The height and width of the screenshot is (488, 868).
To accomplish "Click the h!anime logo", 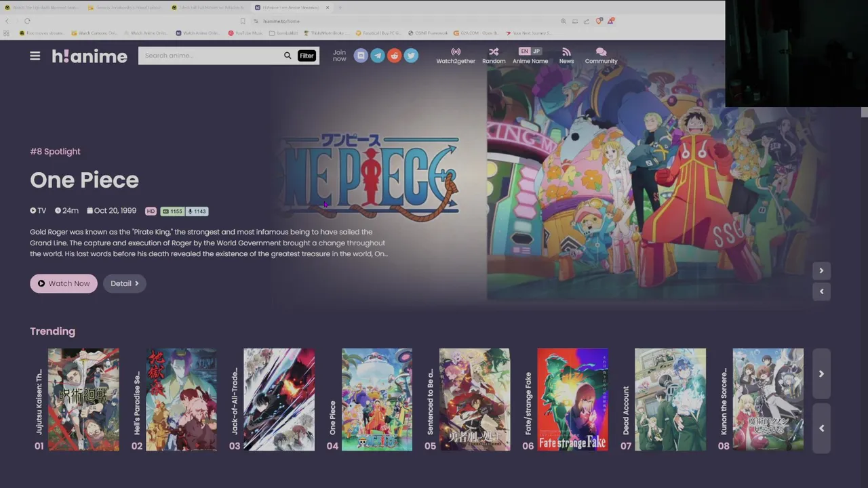I will point(90,56).
